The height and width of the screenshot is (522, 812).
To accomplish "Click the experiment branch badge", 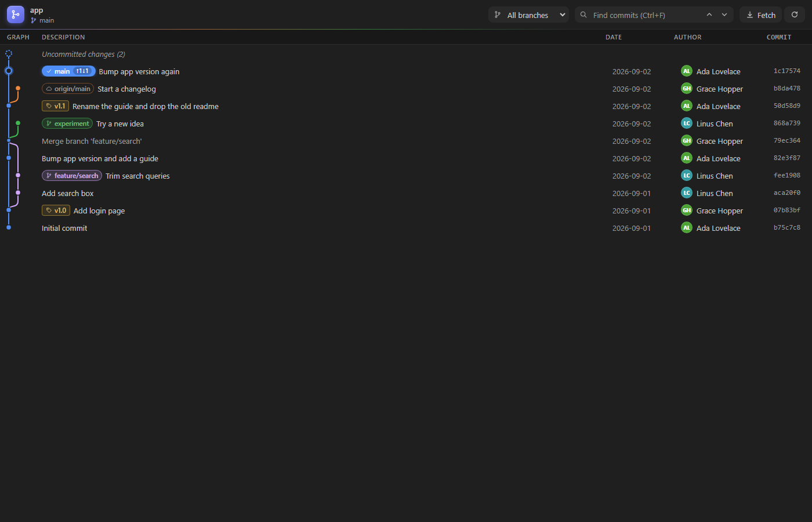I will [x=67, y=124].
